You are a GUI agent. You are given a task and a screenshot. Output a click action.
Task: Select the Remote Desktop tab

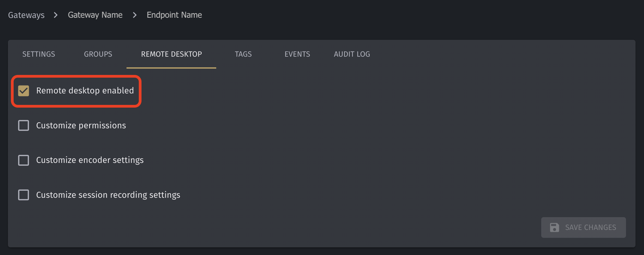(x=171, y=54)
